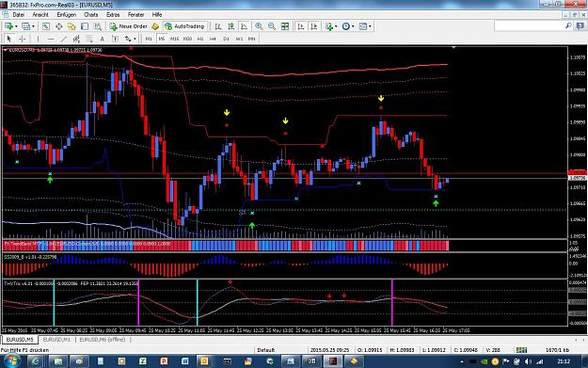This screenshot has width=588, height=368.
Task: Select the crosshair tool
Action: tap(23, 39)
